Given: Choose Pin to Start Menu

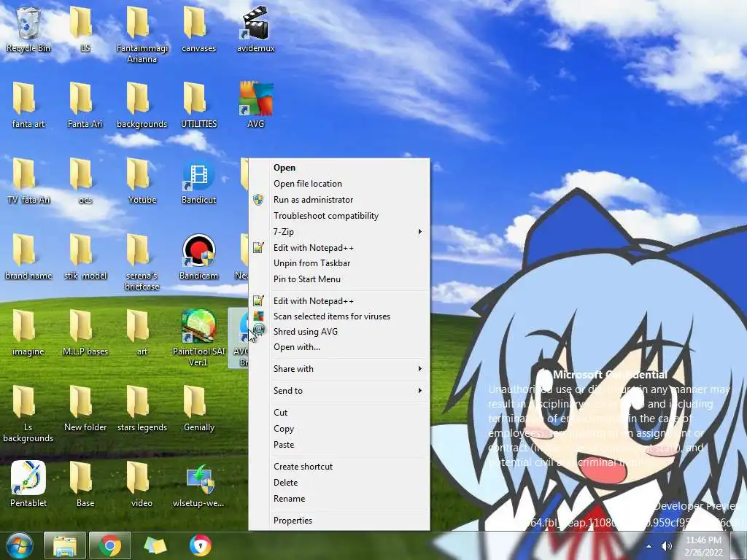Looking at the screenshot, I should pyautogui.click(x=339, y=279).
